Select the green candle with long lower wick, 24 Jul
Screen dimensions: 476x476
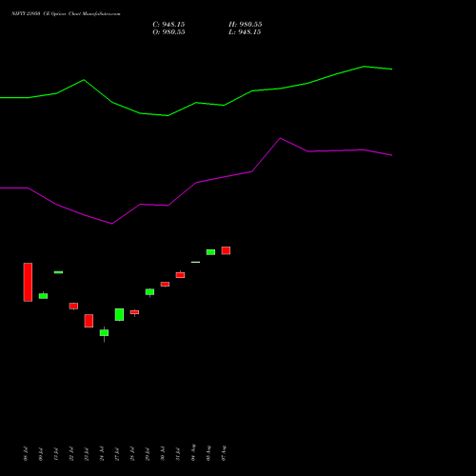pyautogui.click(x=104, y=334)
